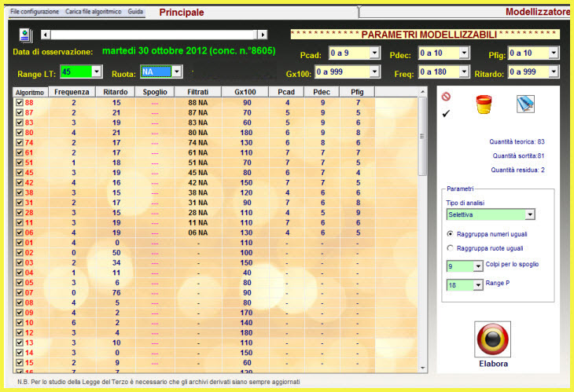Open the File configurazione menu
Image resolution: width=574 pixels, height=392 pixels.
35,13
